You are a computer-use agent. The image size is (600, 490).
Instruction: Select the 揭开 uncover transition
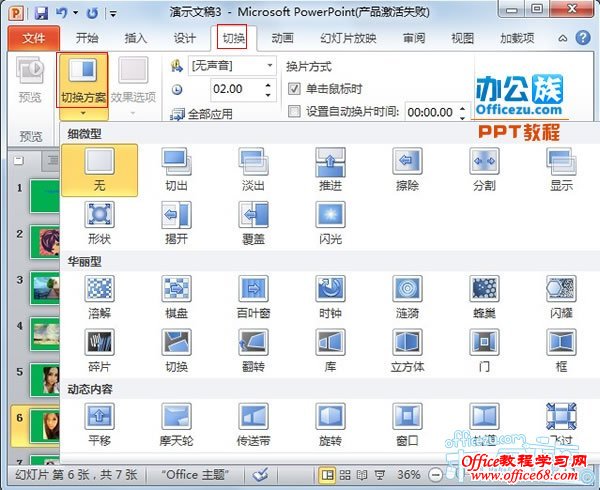(x=176, y=224)
